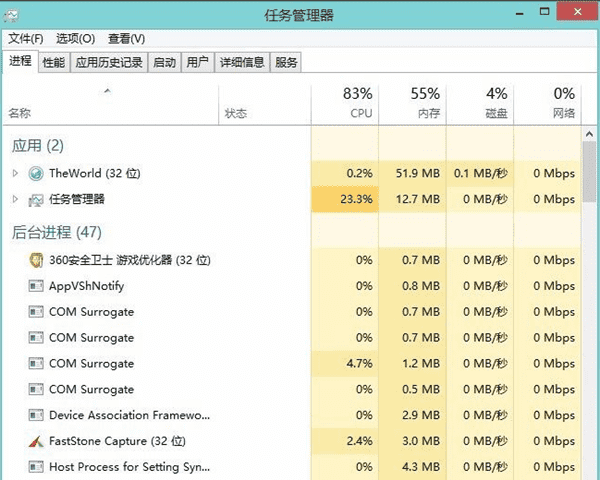Click the 360安全卫士 shield icon
This screenshot has height=480, width=600.
click(36, 260)
